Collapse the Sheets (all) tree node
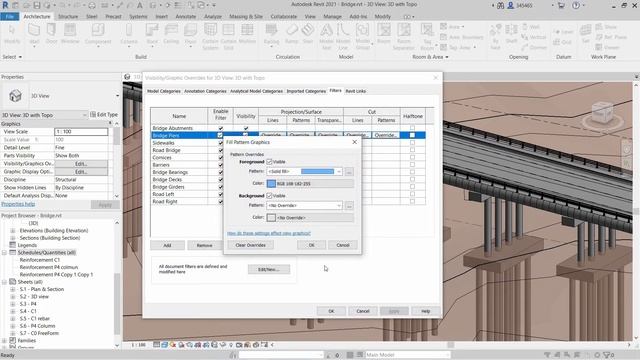 click(x=4, y=282)
